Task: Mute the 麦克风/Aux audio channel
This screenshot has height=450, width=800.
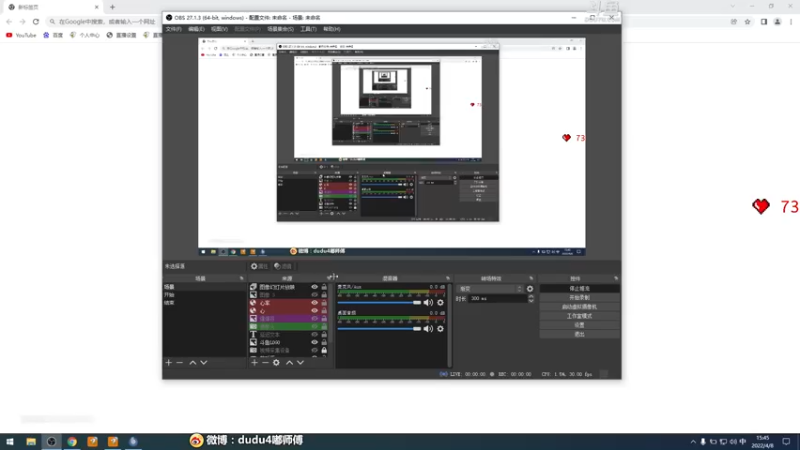Action: [x=428, y=303]
